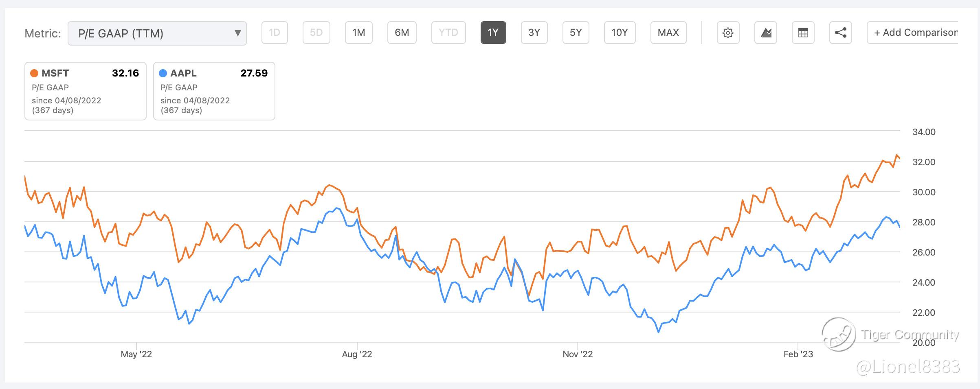980x389 pixels.
Task: Open the Metric P/E GAAP dropdown
Action: [x=157, y=33]
